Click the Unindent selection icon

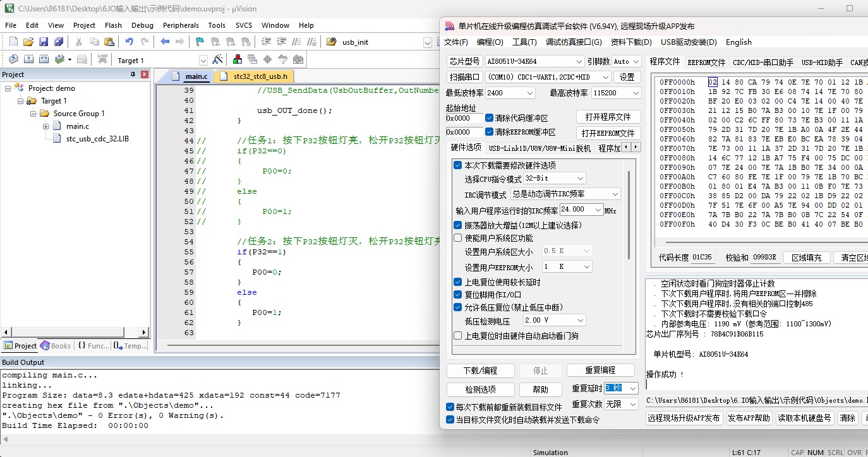[x=280, y=42]
